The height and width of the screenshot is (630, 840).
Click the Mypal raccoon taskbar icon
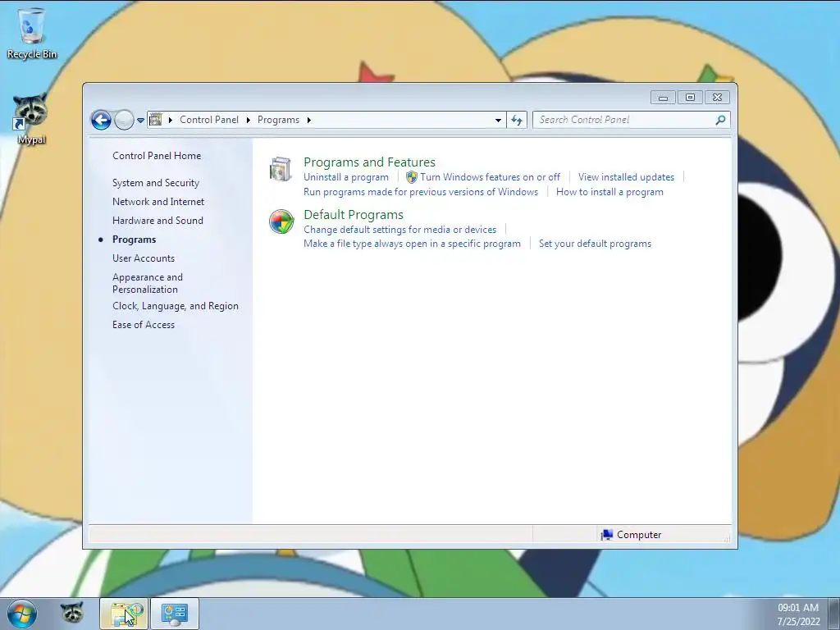(x=72, y=614)
